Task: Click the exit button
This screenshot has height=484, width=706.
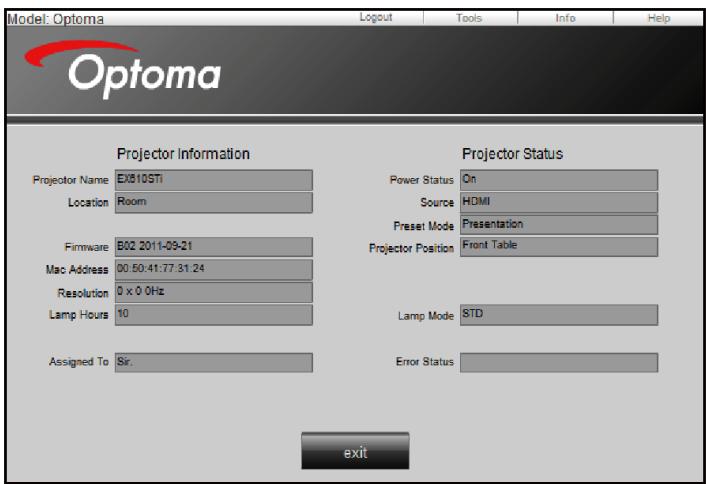Action: point(355,451)
